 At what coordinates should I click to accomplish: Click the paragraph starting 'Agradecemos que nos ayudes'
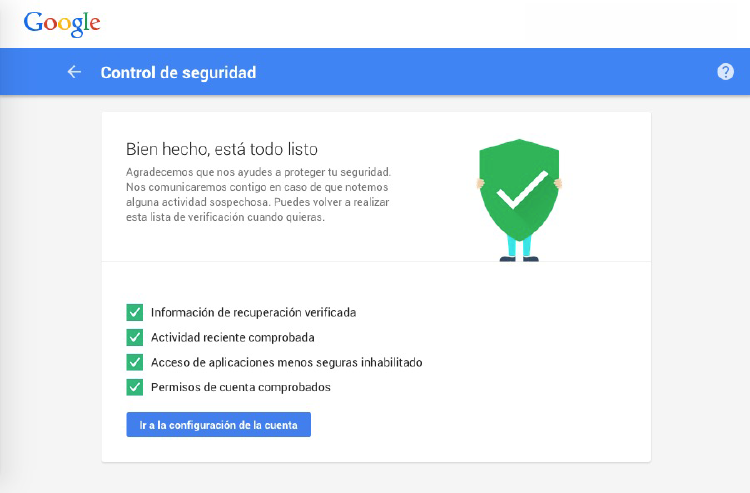(x=258, y=195)
